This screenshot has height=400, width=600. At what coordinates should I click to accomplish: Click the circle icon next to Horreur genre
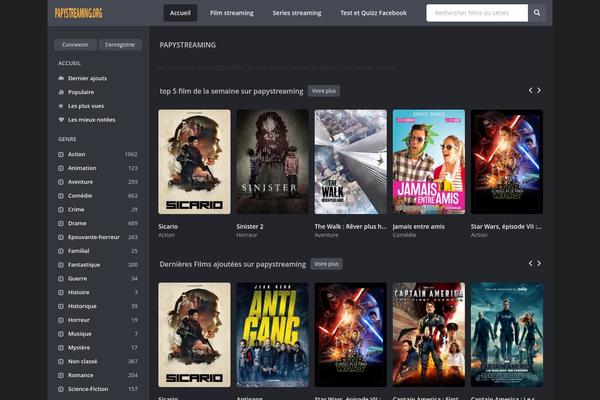click(x=61, y=320)
